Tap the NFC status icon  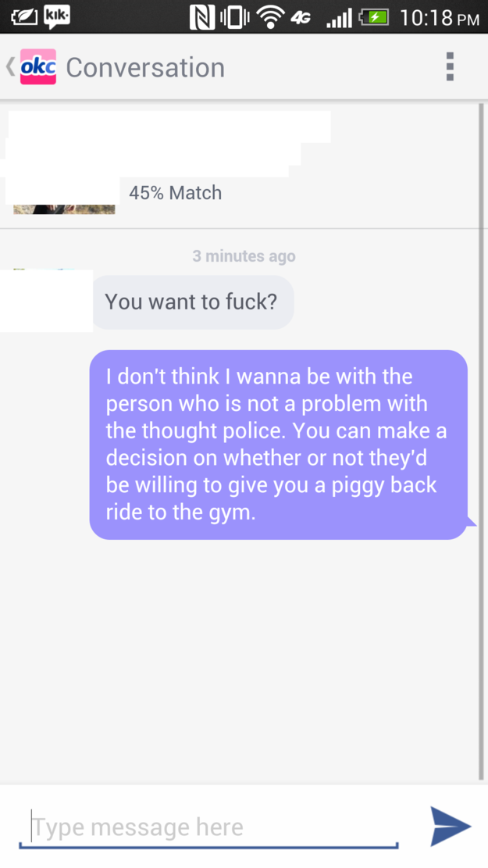click(202, 17)
